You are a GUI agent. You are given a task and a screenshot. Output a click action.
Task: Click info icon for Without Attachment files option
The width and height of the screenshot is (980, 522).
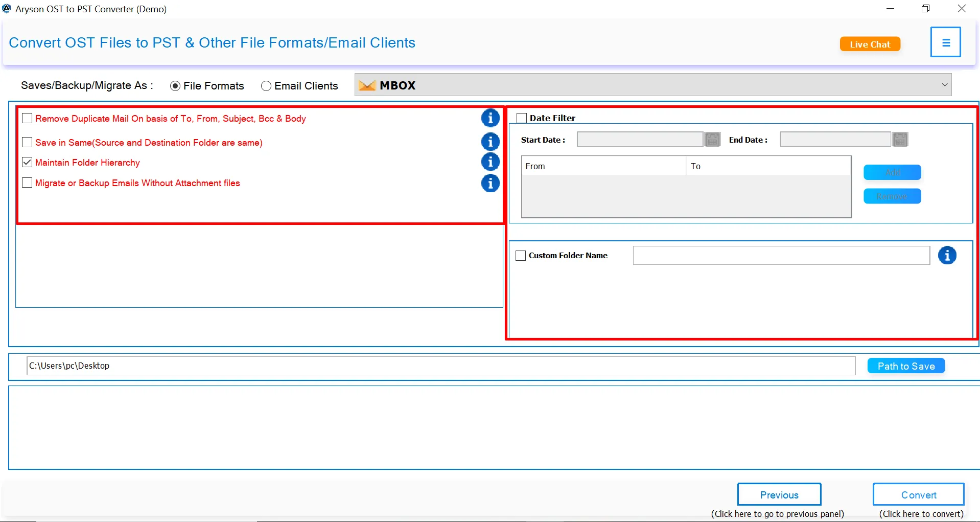coord(490,183)
